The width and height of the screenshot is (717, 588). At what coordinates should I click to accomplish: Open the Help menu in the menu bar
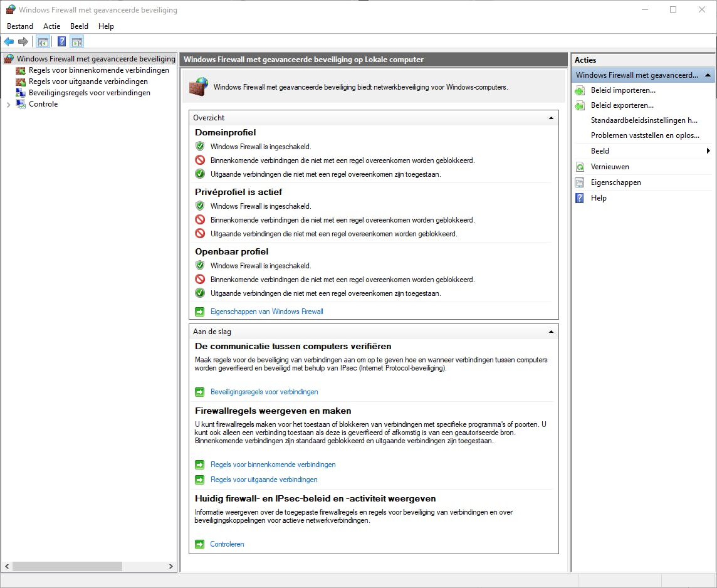click(x=106, y=26)
